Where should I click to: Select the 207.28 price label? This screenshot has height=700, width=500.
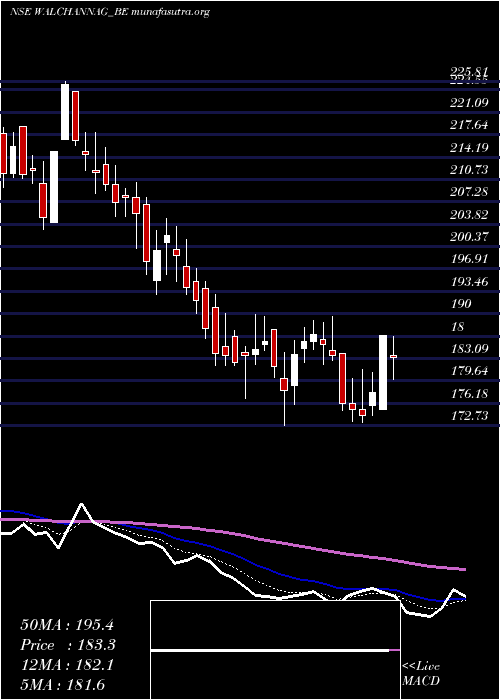point(469,192)
